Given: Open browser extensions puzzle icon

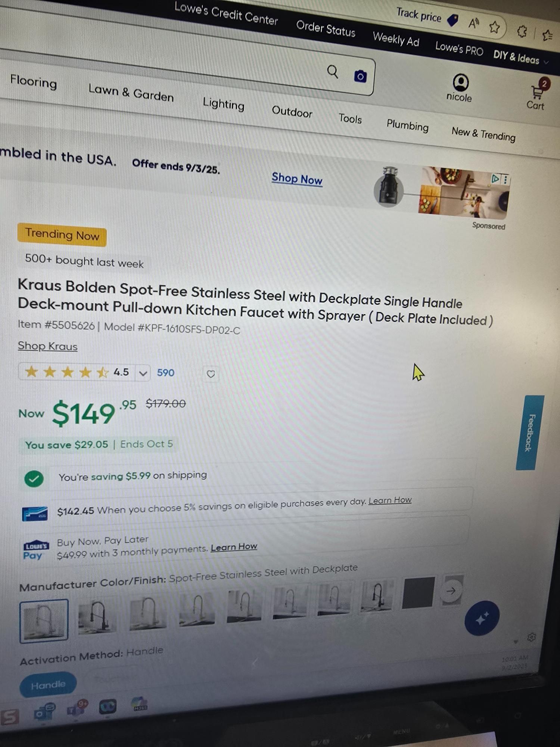Looking at the screenshot, I should click(x=522, y=31).
